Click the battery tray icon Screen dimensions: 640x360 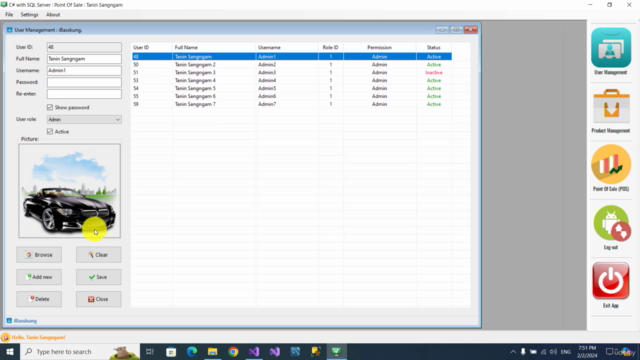coord(533,351)
